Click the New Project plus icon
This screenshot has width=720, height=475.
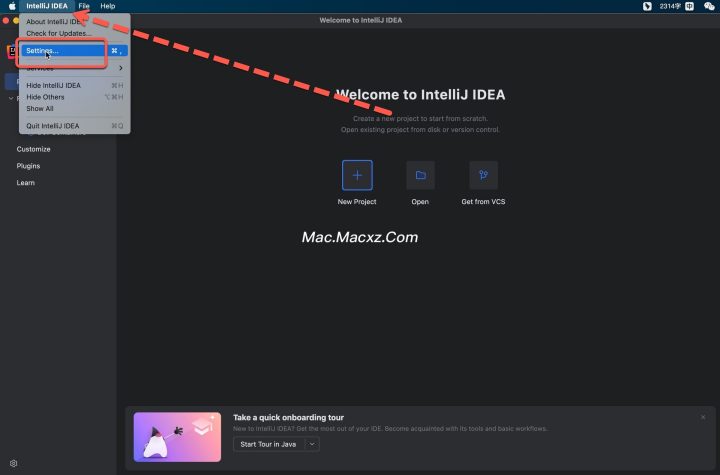[357, 175]
